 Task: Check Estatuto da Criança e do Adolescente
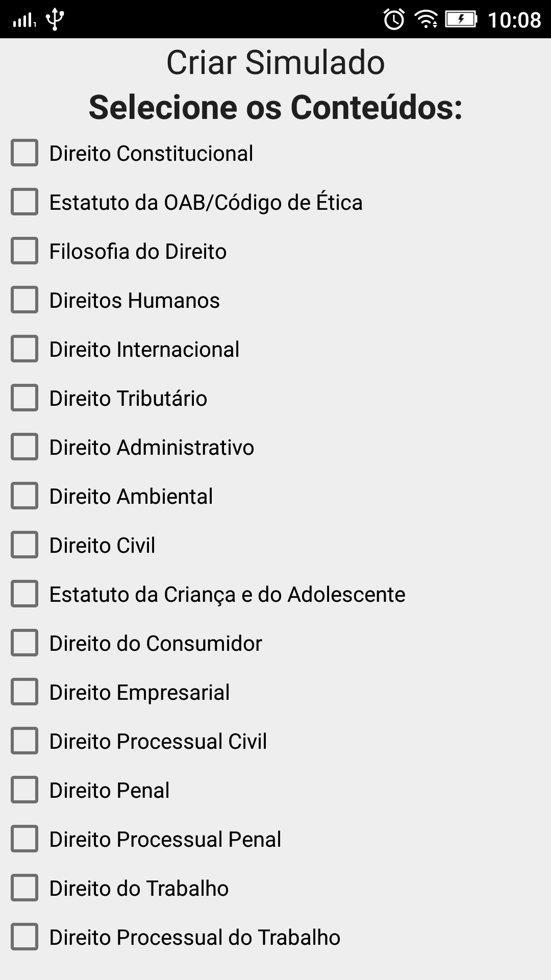[x=24, y=594]
